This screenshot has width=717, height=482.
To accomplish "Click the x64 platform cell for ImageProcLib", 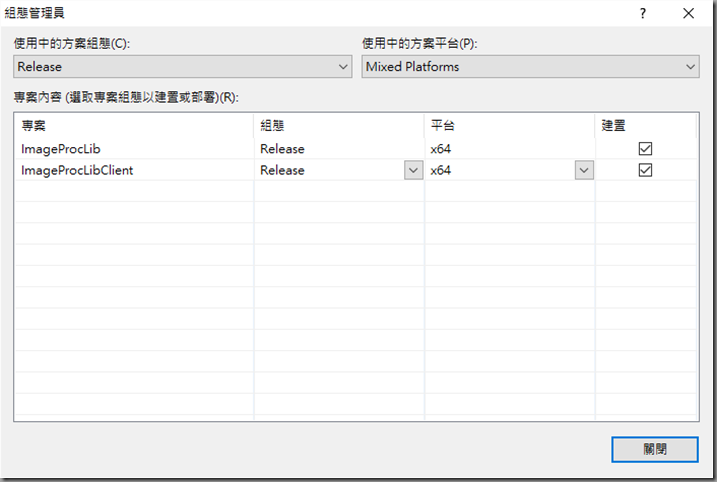I will coord(509,149).
